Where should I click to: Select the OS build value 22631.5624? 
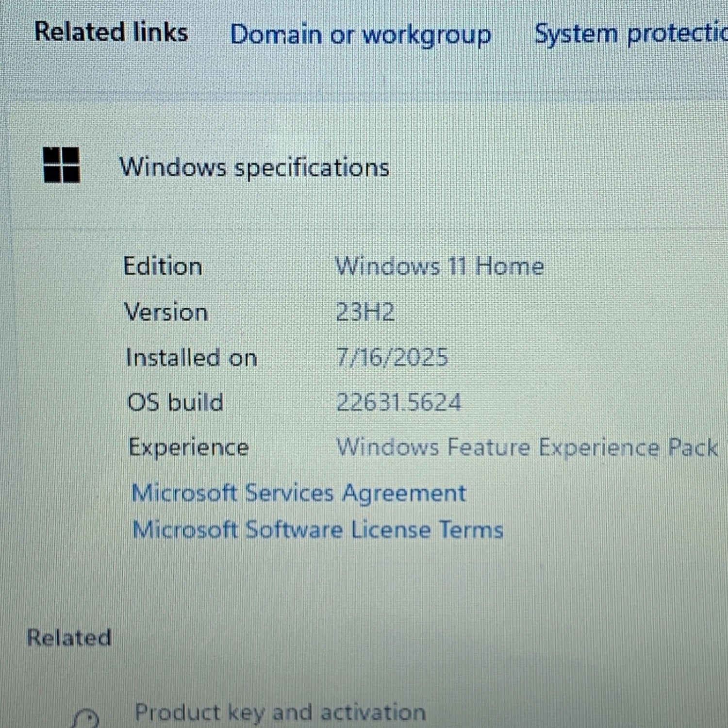[x=398, y=402]
